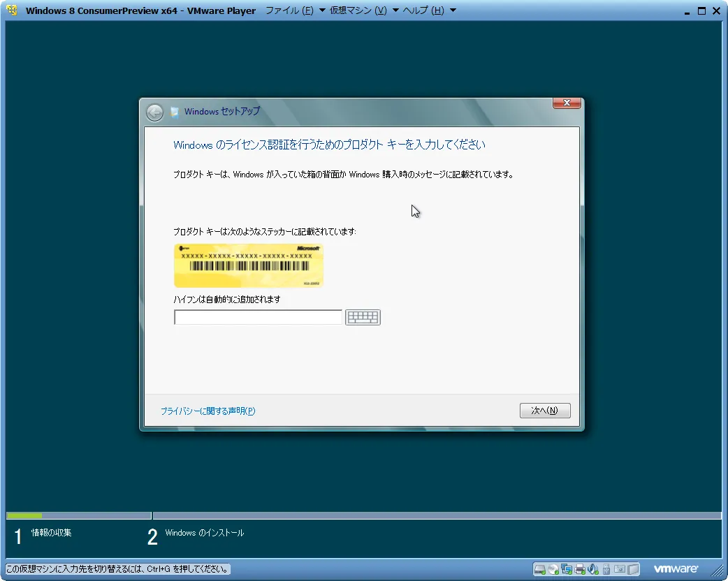Screen dimensions: 728x581
Task: Click the webcam device icon
Action: click(619, 569)
